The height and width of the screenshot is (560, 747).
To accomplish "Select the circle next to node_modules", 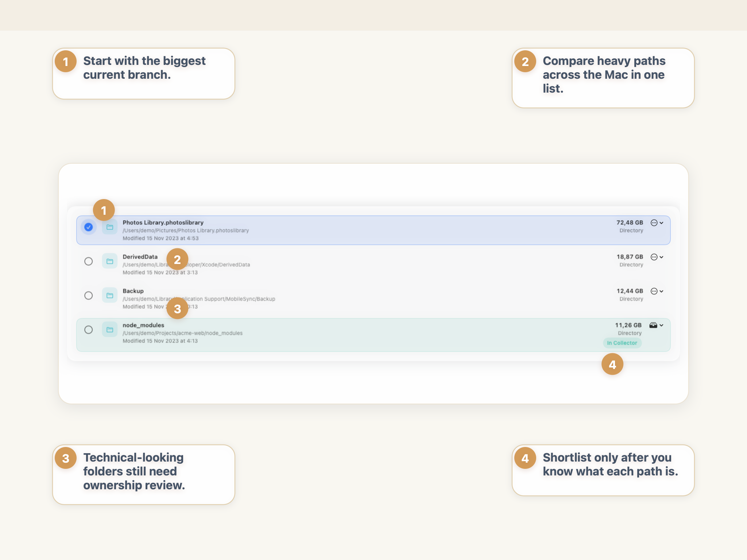I will click(x=89, y=330).
